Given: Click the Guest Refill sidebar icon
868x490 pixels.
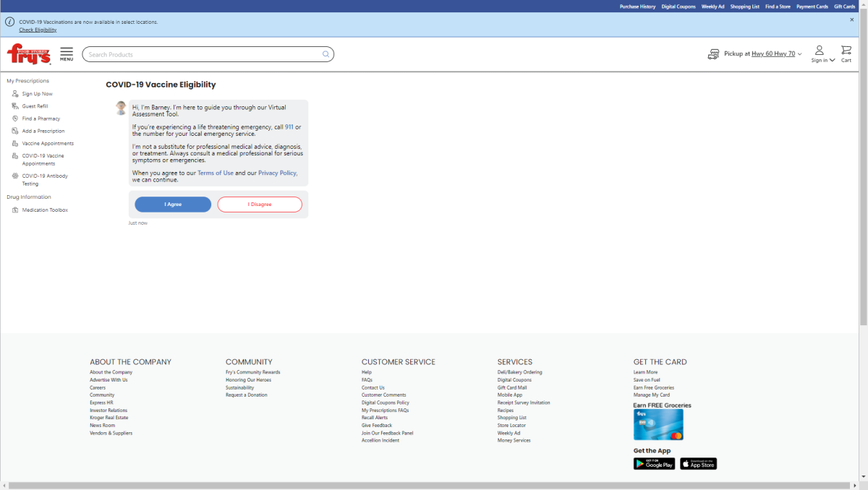Looking at the screenshot, I should point(15,106).
